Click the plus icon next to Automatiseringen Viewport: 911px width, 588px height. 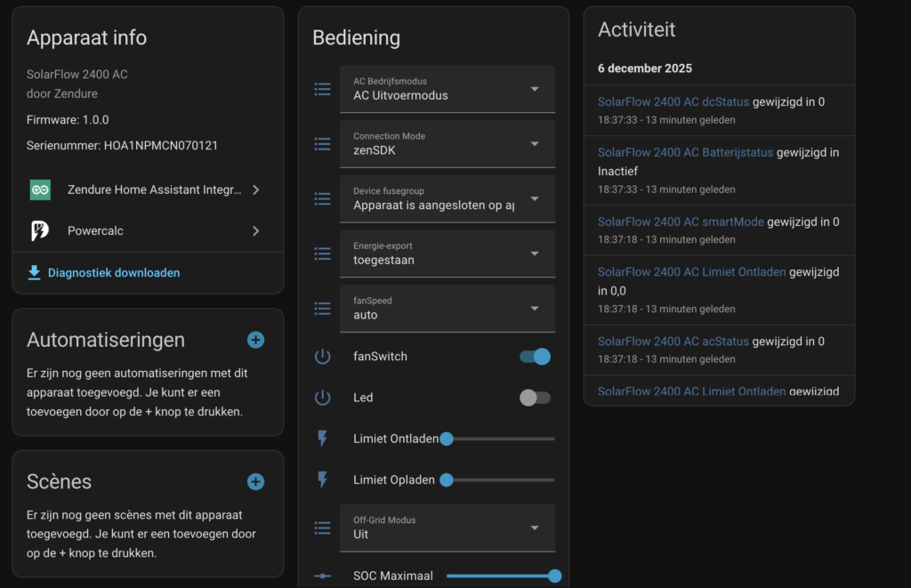pos(255,340)
